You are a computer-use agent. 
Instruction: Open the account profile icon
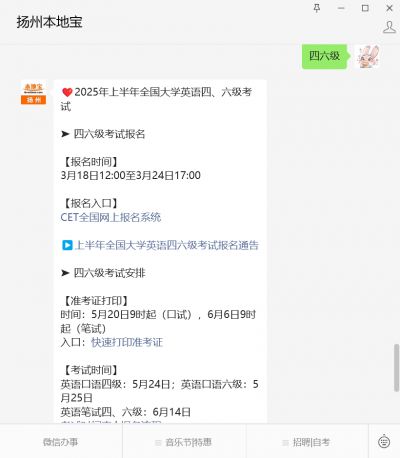(389, 27)
